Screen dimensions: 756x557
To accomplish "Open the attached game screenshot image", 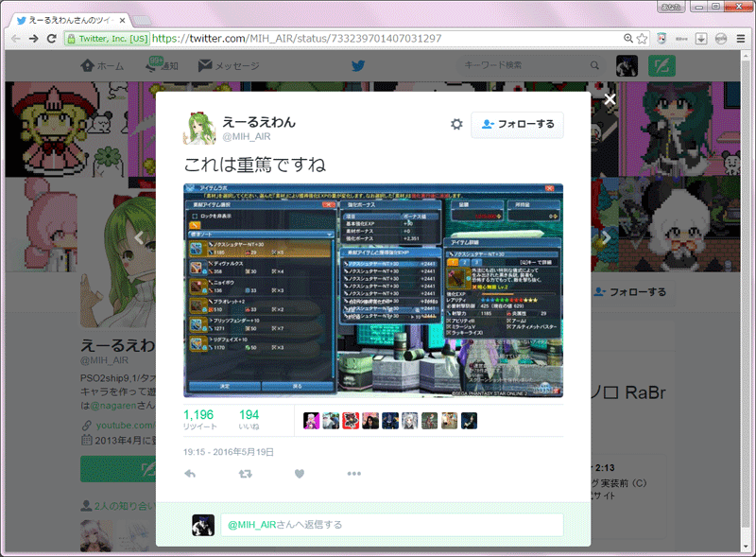I will tap(373, 290).
